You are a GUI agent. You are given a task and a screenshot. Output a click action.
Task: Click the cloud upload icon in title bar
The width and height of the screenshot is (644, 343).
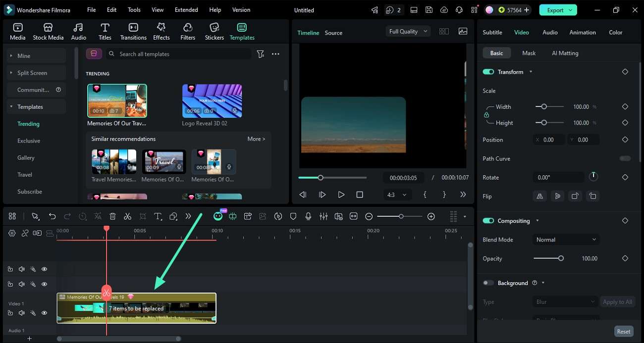[444, 10]
